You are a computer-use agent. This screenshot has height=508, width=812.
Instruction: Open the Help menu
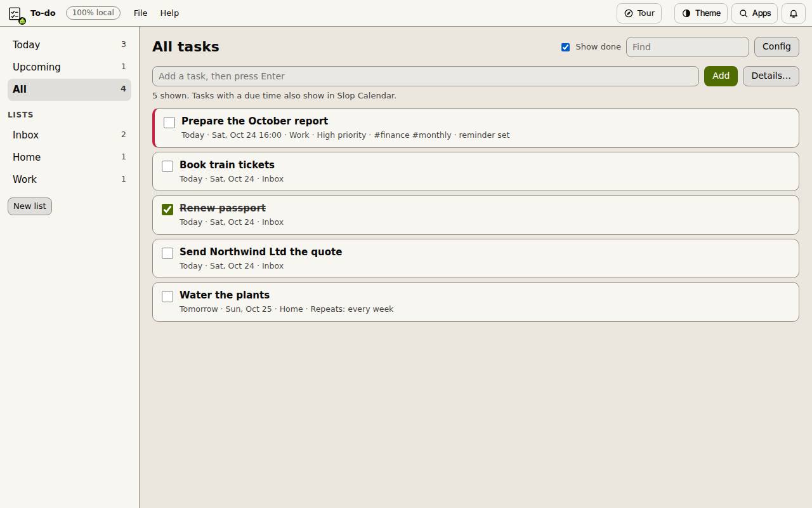[169, 13]
